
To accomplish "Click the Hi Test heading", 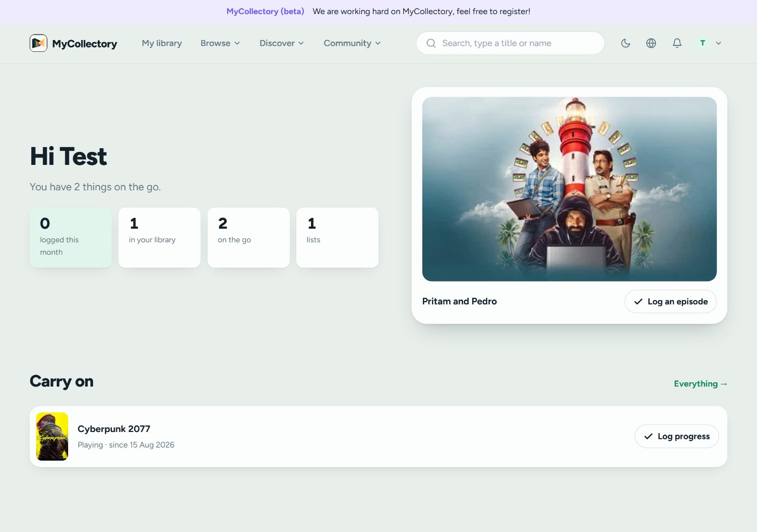I will 68,157.
